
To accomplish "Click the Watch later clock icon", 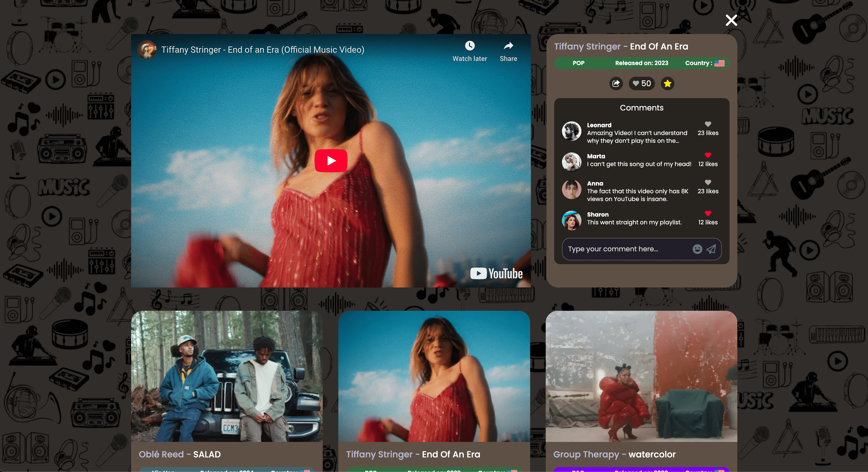I will [469, 46].
